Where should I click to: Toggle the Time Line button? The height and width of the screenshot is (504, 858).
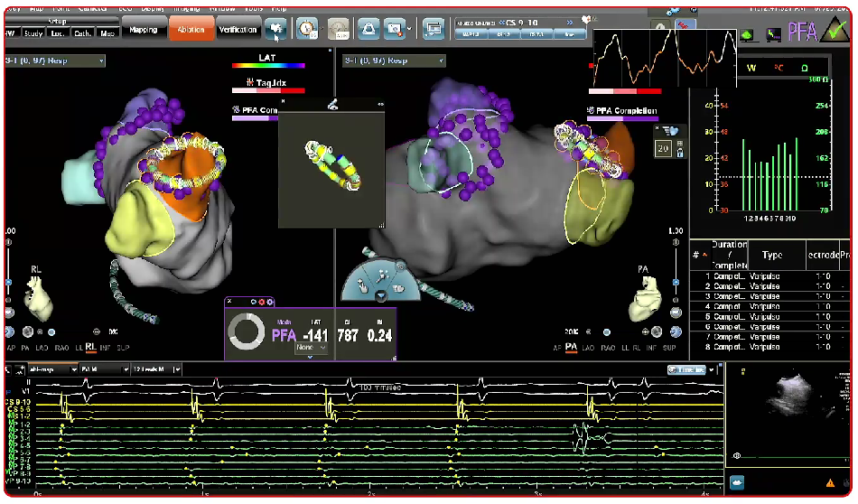691,369
